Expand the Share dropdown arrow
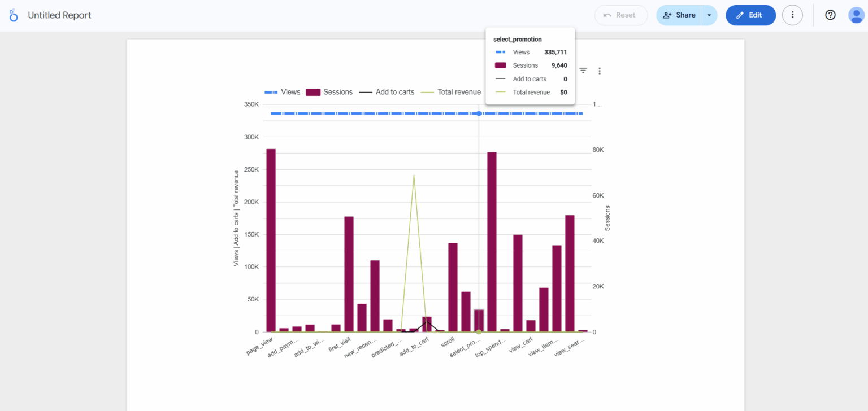868x411 pixels. coord(709,15)
